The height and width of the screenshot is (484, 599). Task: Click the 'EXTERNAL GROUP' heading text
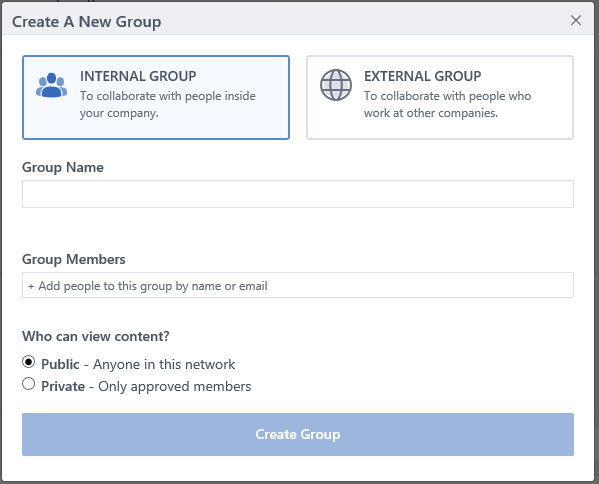[x=423, y=76]
